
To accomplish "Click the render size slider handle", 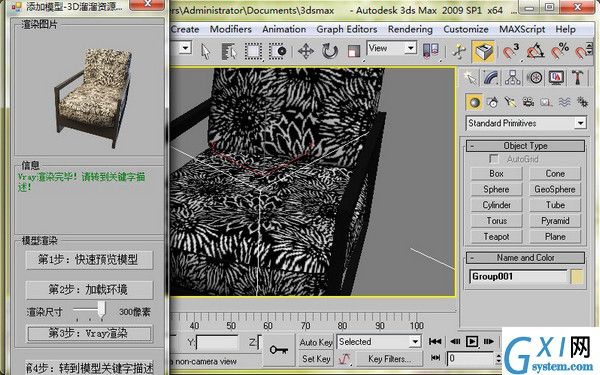I will [x=101, y=308].
